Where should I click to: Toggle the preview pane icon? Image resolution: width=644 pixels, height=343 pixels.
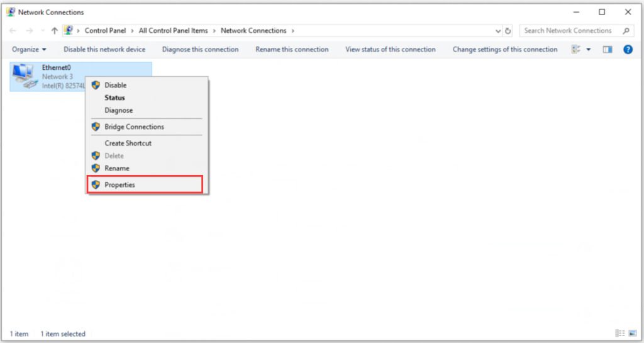pyautogui.click(x=608, y=49)
